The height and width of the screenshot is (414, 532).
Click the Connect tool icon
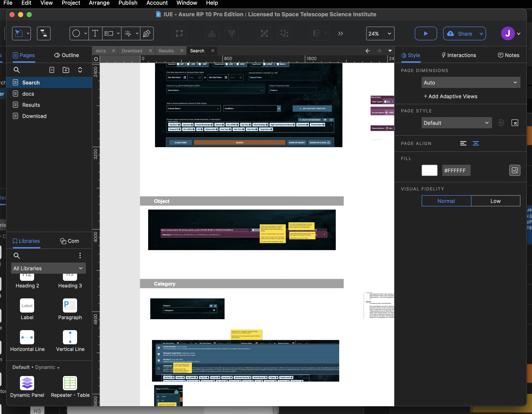pos(44,33)
